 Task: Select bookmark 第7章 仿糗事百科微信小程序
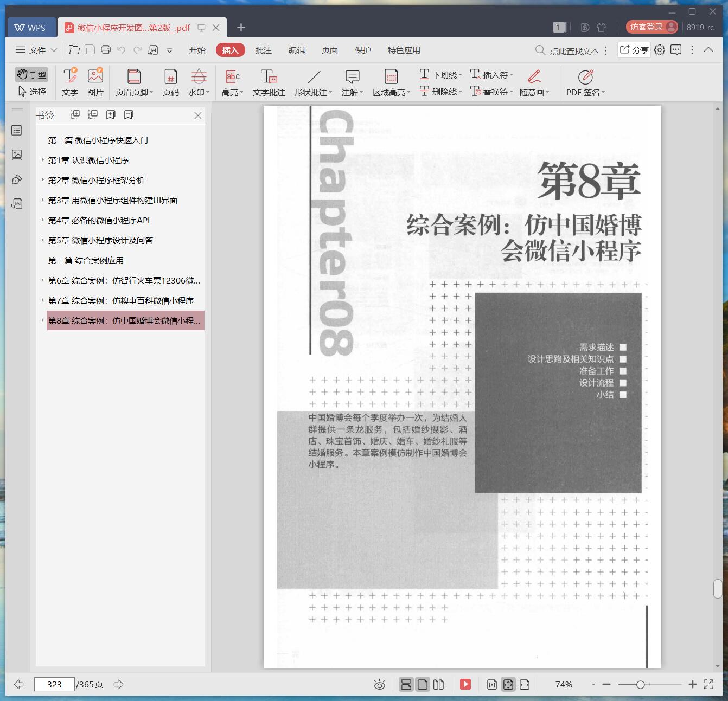point(121,300)
